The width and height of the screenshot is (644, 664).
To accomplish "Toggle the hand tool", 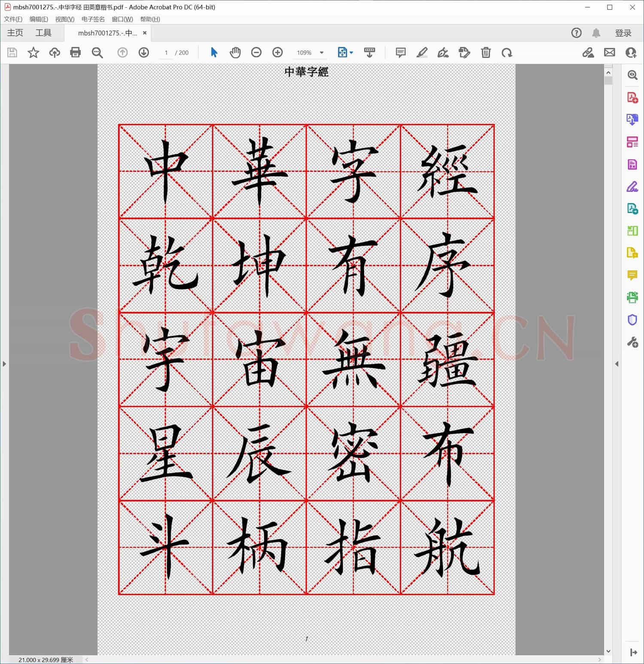I will tap(235, 52).
